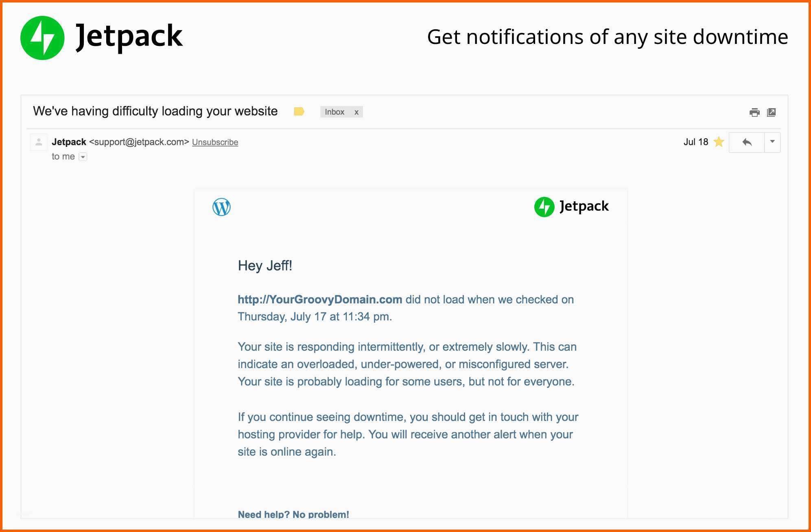
Task: Click the reply arrow button
Action: point(747,142)
